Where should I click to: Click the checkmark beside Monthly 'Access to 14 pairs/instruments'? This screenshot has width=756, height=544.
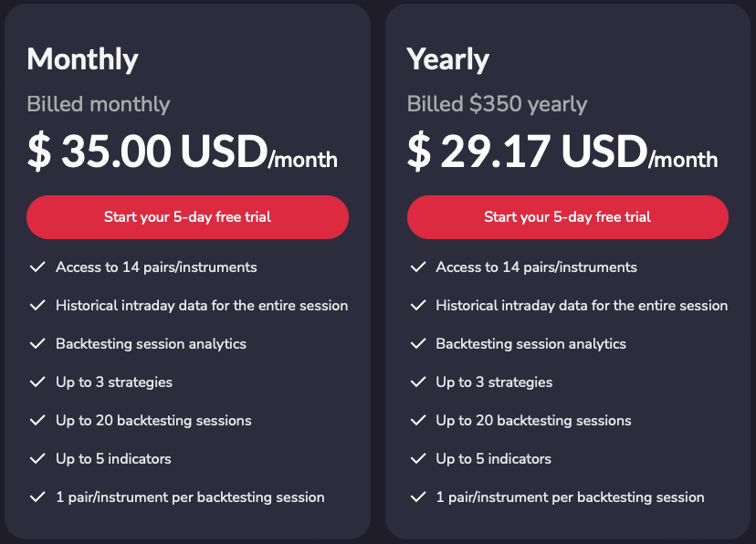(37, 267)
